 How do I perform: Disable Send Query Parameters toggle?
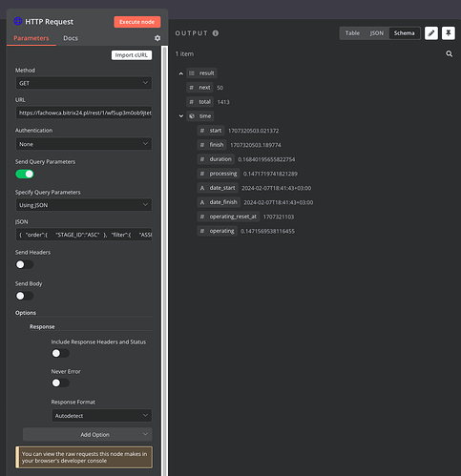(x=25, y=174)
